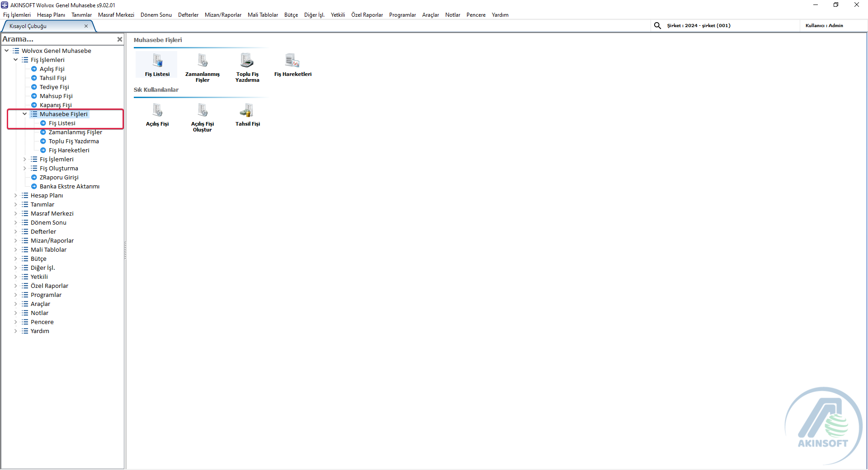Expand the Hesap Planı tree node

pos(16,195)
